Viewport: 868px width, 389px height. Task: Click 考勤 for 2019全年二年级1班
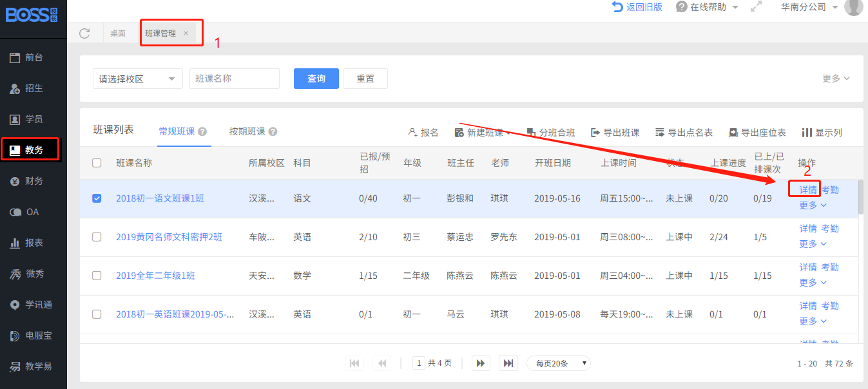pos(830,267)
